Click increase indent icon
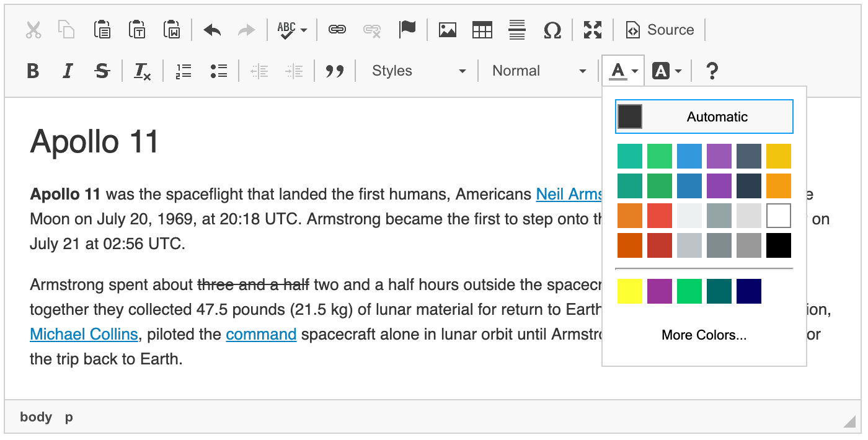This screenshot has width=868, height=440. click(x=294, y=71)
